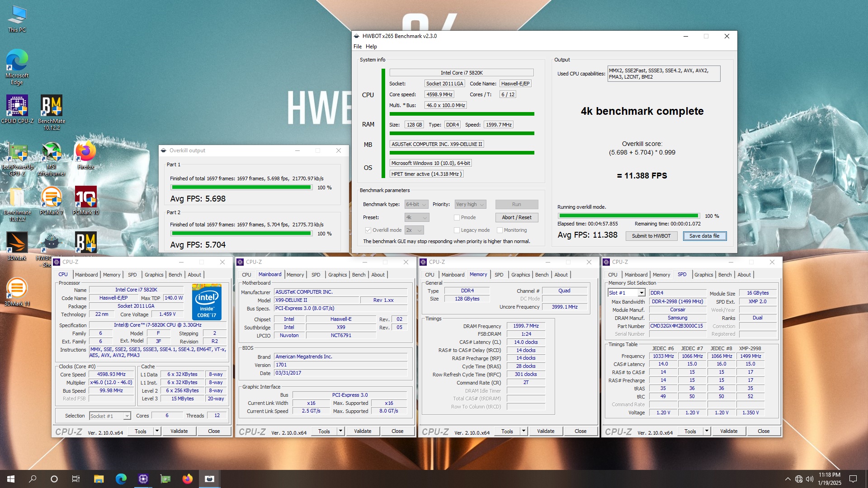This screenshot has width=868, height=488.
Task: Open the 3DMark 11 desktop shortcut
Action: [x=17, y=292]
